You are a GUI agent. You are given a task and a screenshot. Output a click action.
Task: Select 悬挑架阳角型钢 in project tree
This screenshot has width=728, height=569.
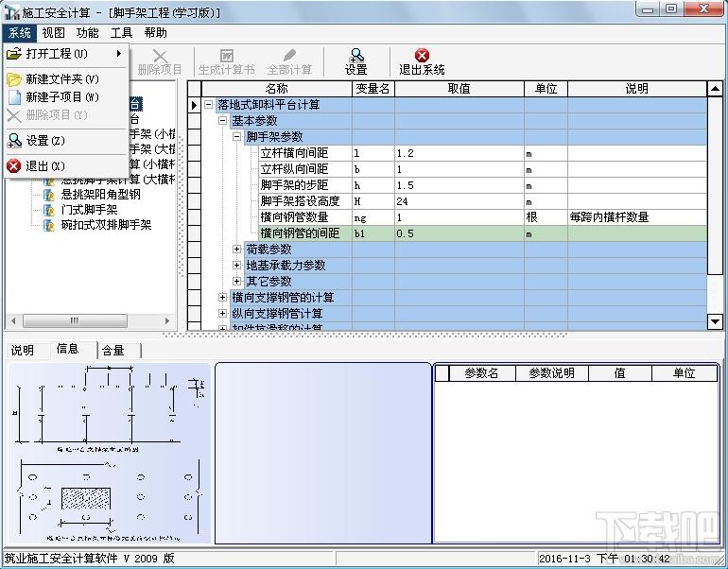101,195
